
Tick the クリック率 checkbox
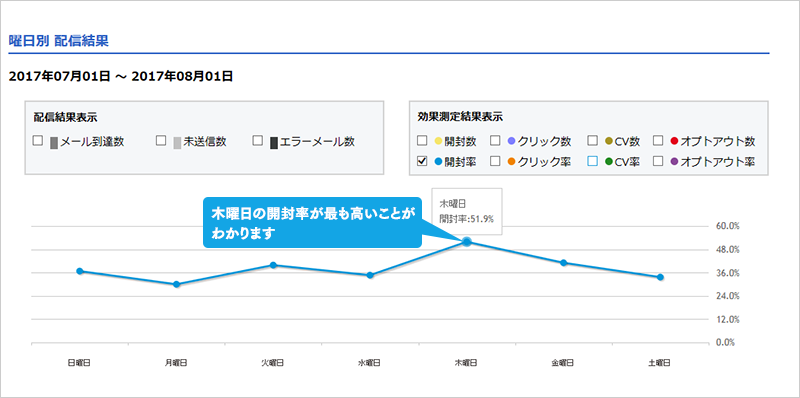[495, 161]
